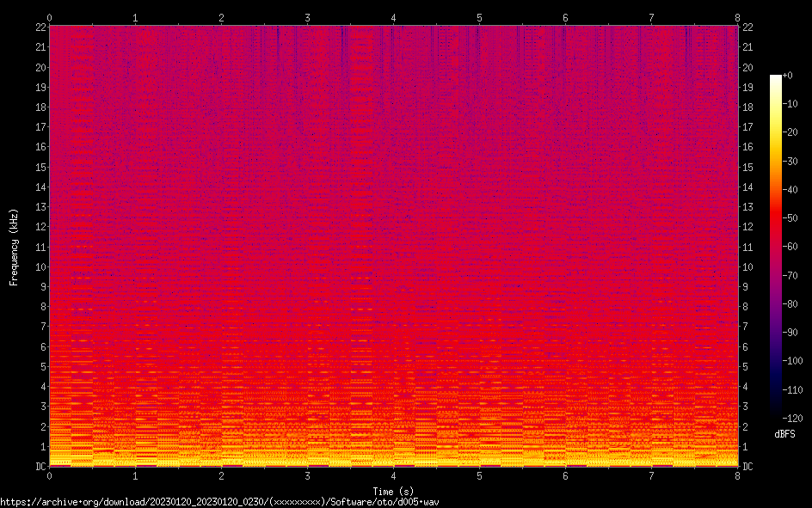The image size is (812, 508).
Task: Select the 4 second tick on the bottom time axis
Action: (393, 475)
